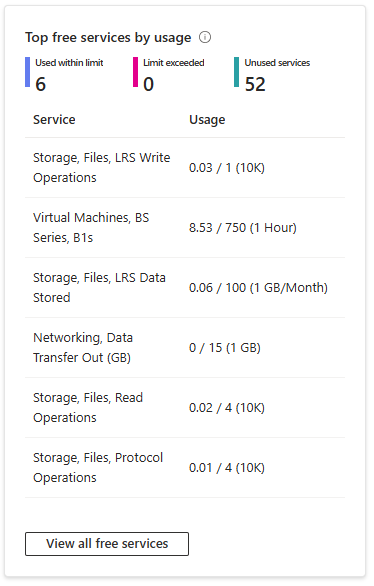Select Virtual Machines, BS Series, B1s row
The height and width of the screenshot is (586, 374).
[x=185, y=228]
